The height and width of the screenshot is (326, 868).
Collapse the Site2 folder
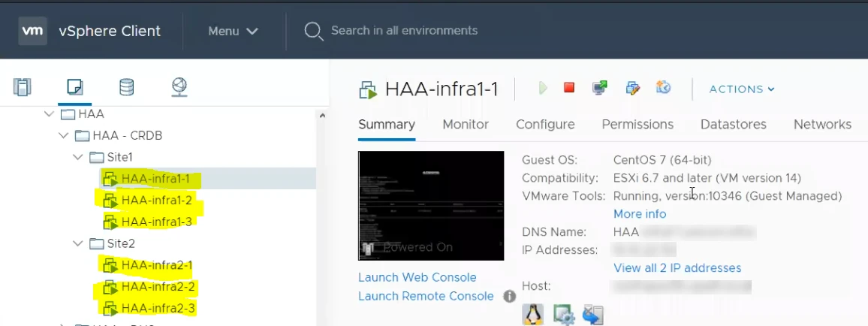tap(77, 243)
